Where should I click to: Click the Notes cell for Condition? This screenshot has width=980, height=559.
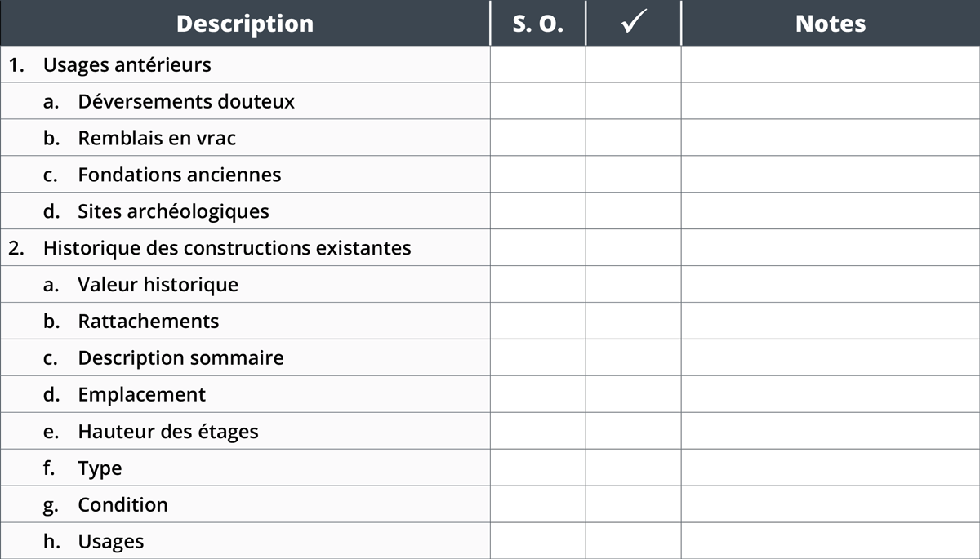pos(830,504)
